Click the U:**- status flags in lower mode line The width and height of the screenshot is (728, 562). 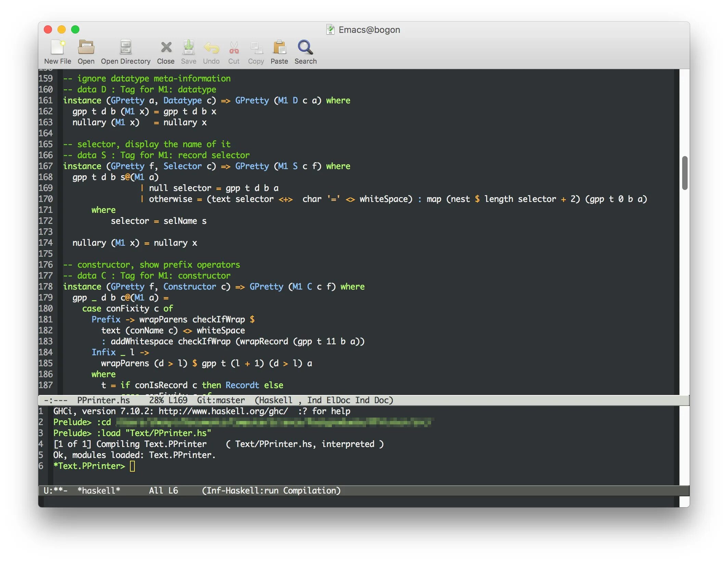click(55, 490)
